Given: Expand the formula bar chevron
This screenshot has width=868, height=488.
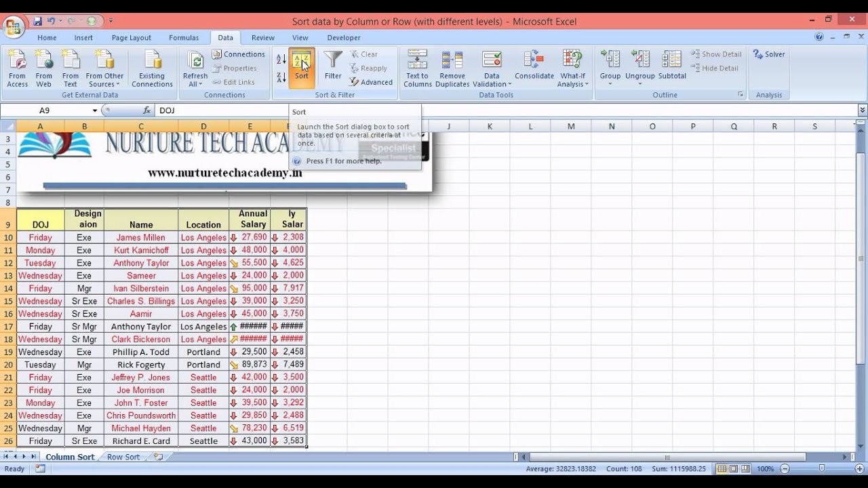Looking at the screenshot, I should 862,110.
